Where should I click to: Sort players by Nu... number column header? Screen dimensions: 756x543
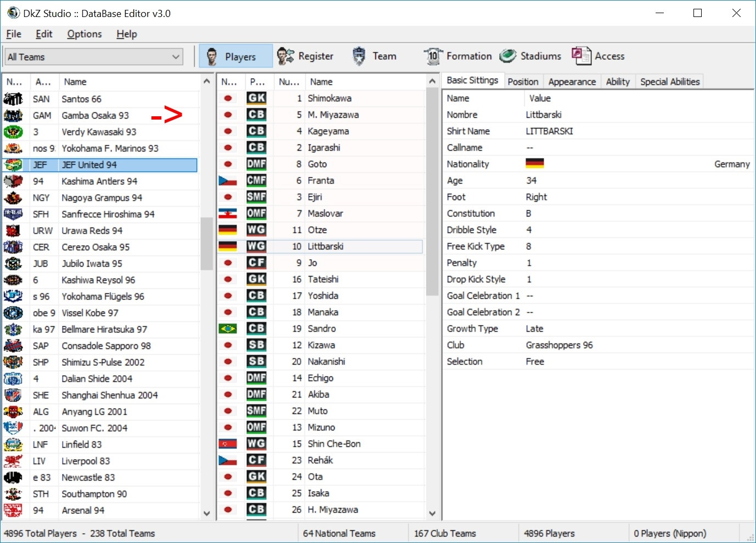click(289, 82)
